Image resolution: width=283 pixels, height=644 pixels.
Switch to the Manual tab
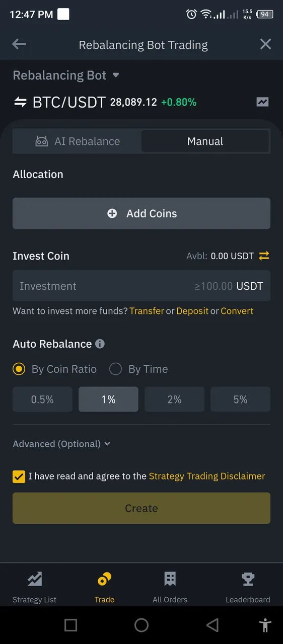pos(205,141)
